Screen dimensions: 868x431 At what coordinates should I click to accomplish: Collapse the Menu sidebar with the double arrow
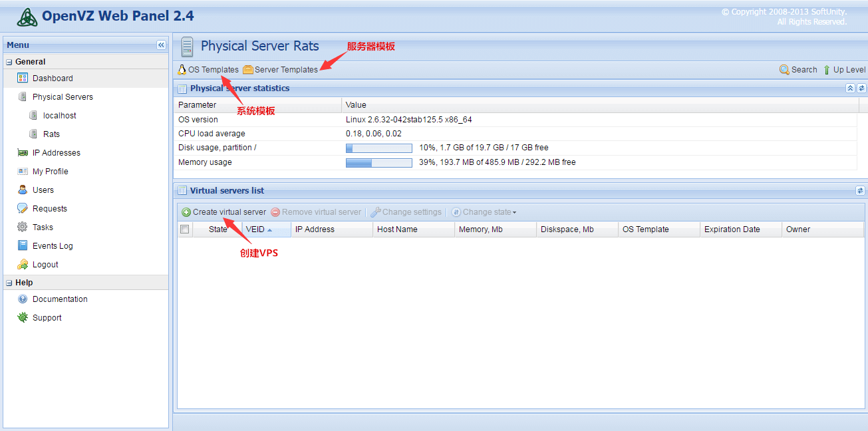[x=161, y=45]
